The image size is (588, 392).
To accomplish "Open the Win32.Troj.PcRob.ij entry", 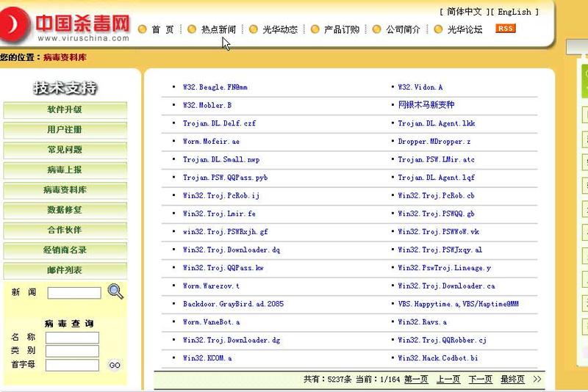I will click(x=221, y=195).
